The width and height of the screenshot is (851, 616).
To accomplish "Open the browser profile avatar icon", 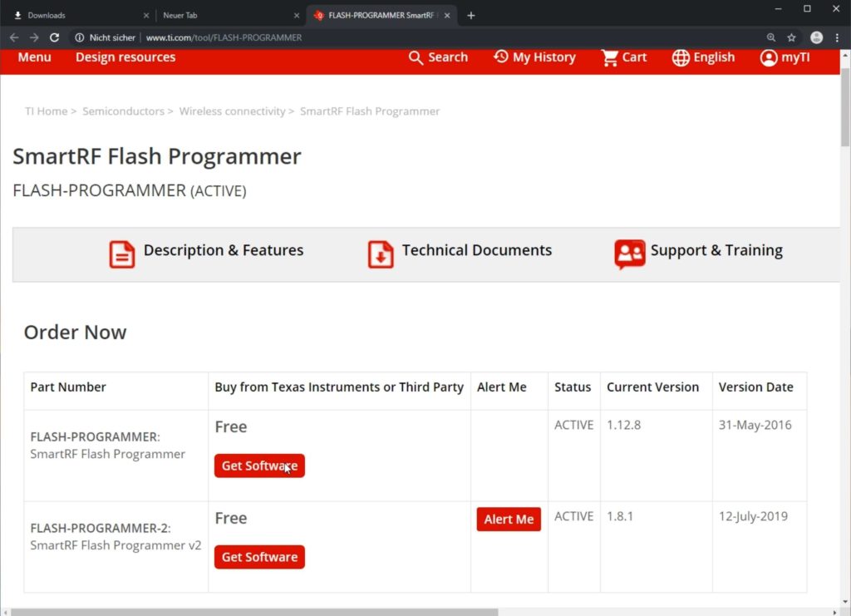I will [816, 37].
